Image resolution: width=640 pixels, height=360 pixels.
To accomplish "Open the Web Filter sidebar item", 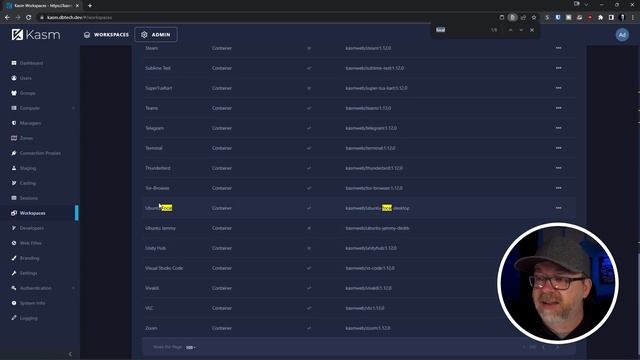I will click(30, 243).
